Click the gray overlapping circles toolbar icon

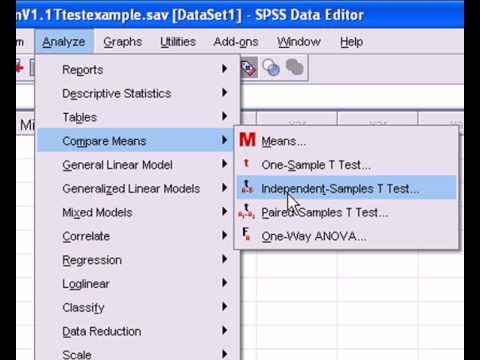[x=295, y=67]
